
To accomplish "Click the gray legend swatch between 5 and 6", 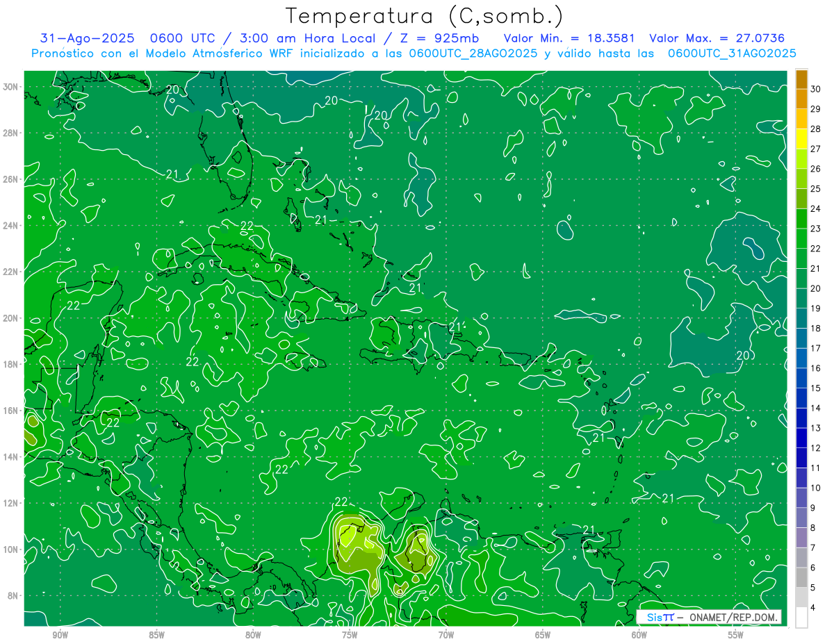I will pyautogui.click(x=801, y=577).
